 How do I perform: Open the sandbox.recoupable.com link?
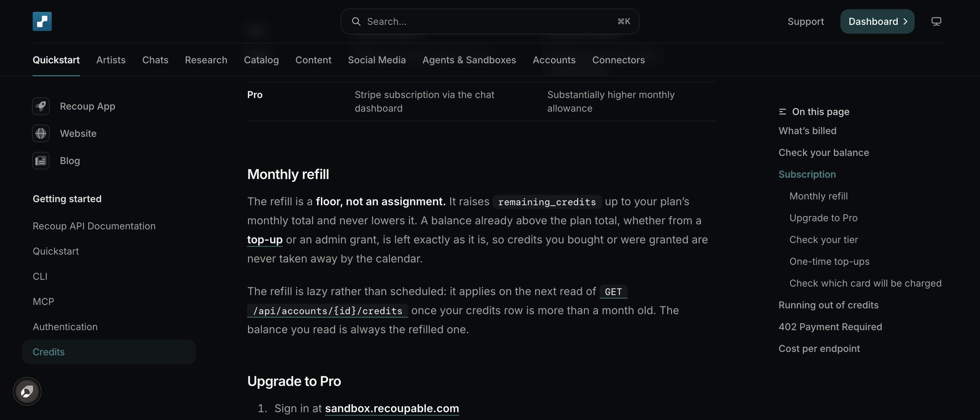coord(392,408)
